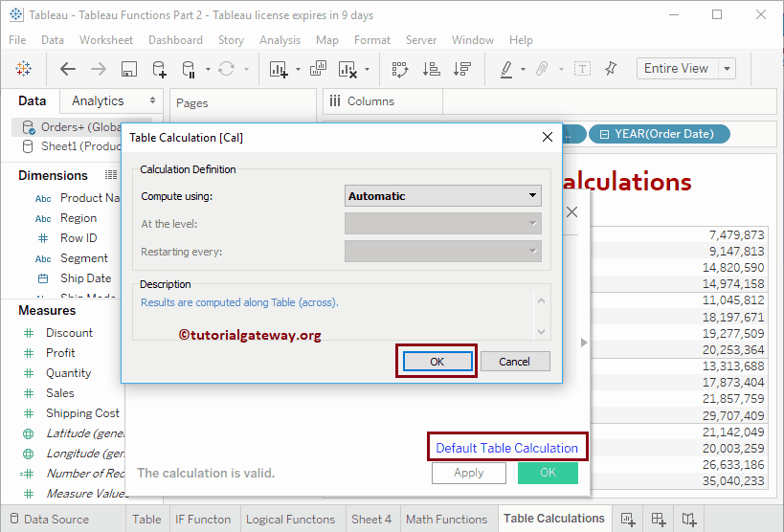
Task: Expand the calculation editor side arrow
Action: point(584,343)
